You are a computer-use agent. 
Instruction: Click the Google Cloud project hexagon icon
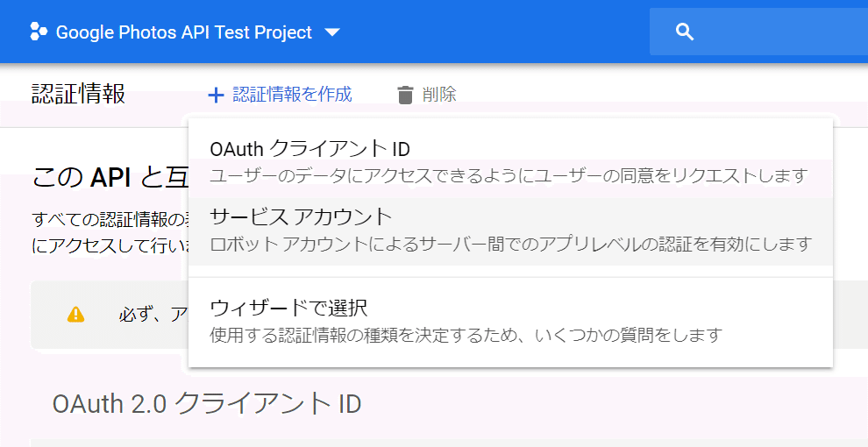pos(39,32)
